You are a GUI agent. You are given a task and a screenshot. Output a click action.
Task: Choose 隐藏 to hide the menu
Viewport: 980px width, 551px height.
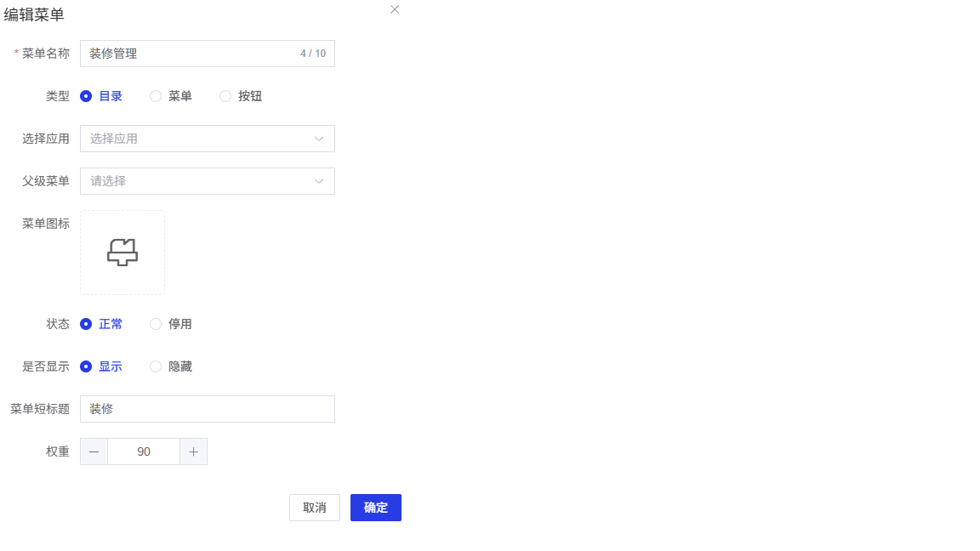coord(156,366)
